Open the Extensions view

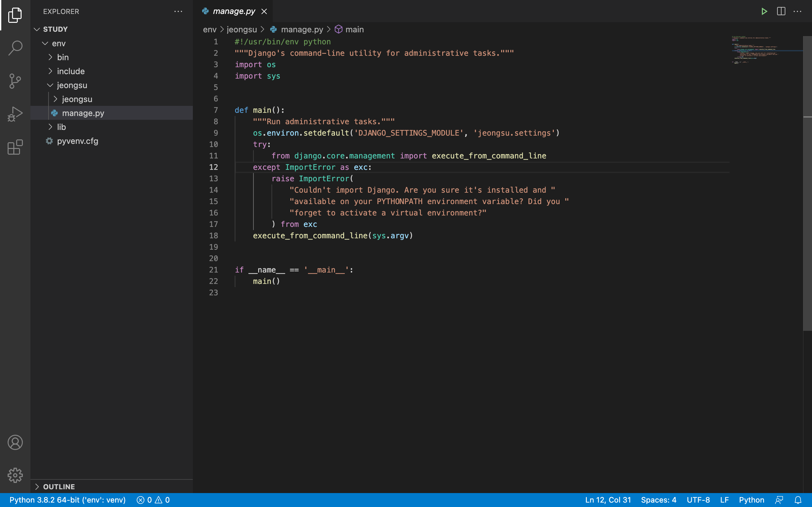pos(15,147)
